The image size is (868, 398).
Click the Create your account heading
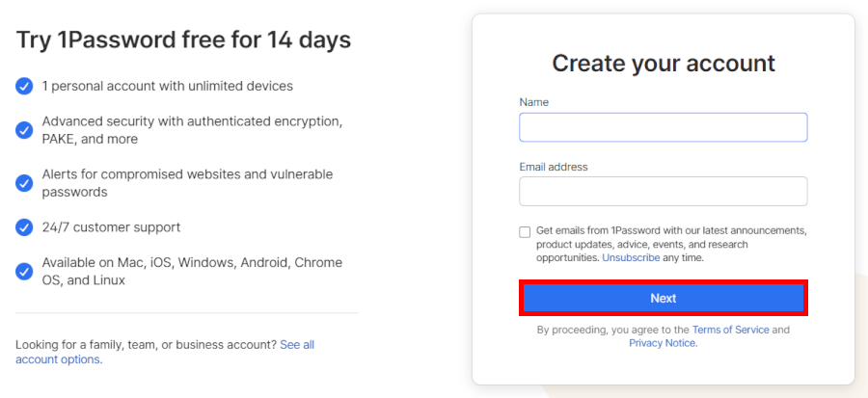coord(663,64)
